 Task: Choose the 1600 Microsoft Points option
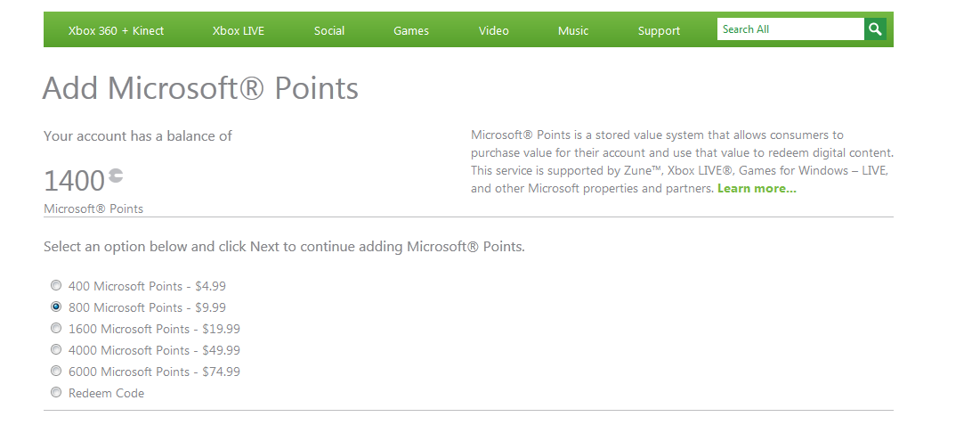pyautogui.click(x=56, y=329)
